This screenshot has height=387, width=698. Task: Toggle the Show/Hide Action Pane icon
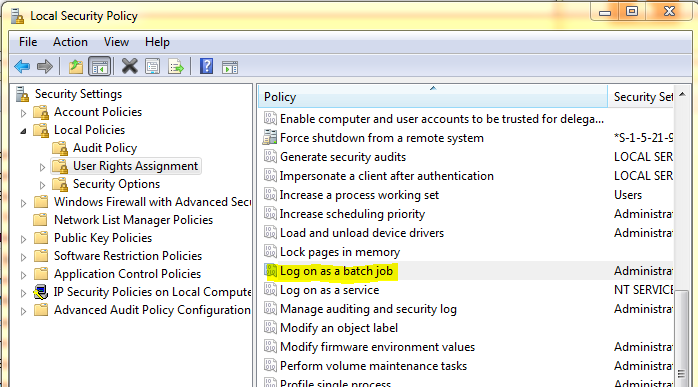coord(230,67)
